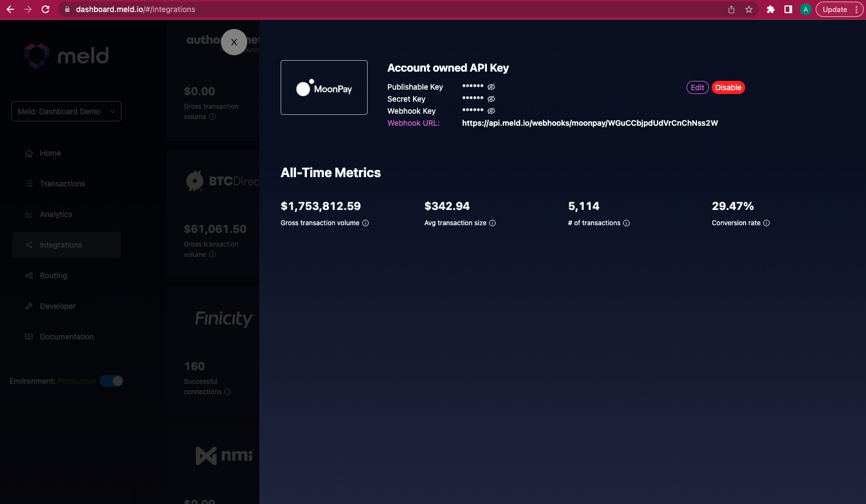Image resolution: width=866 pixels, height=504 pixels.
Task: Click the address bar URL
Action: click(136, 9)
